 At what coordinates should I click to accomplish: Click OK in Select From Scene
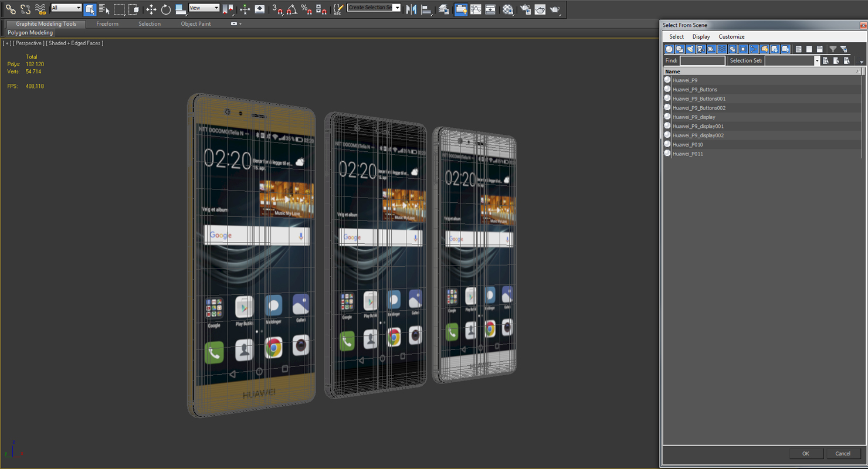pos(805,454)
